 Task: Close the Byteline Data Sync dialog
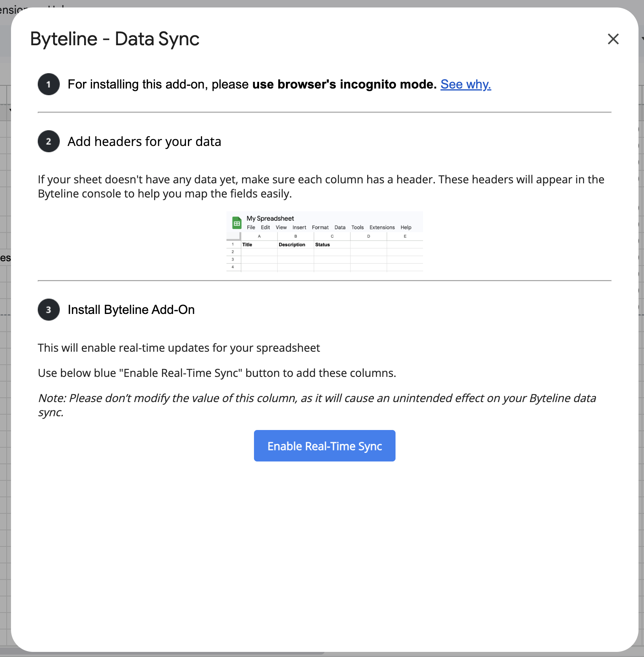pos(613,39)
